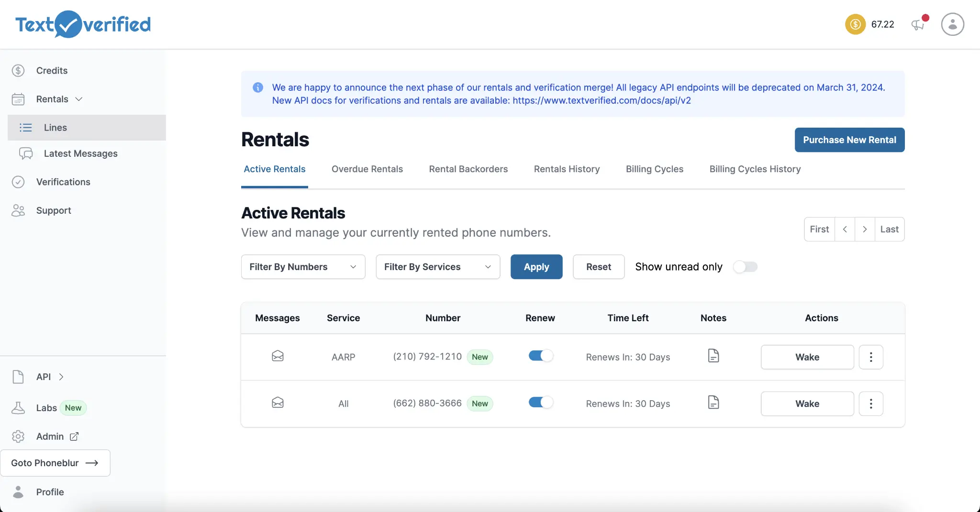Click the Admin external link icon
Viewport: 980px width, 512px height.
tap(74, 436)
